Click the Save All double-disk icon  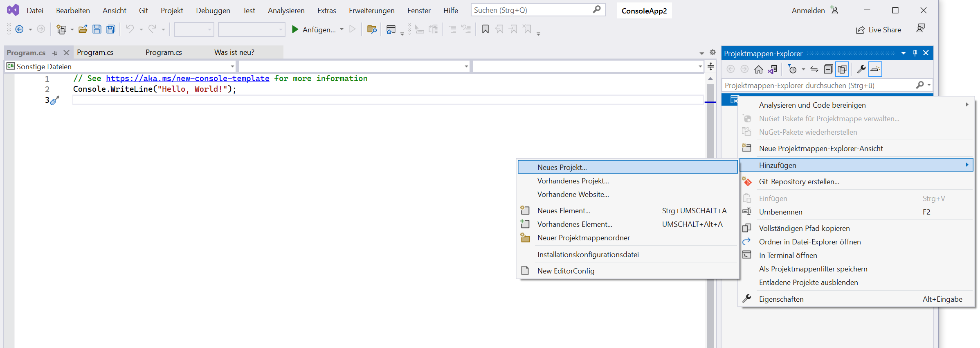111,29
